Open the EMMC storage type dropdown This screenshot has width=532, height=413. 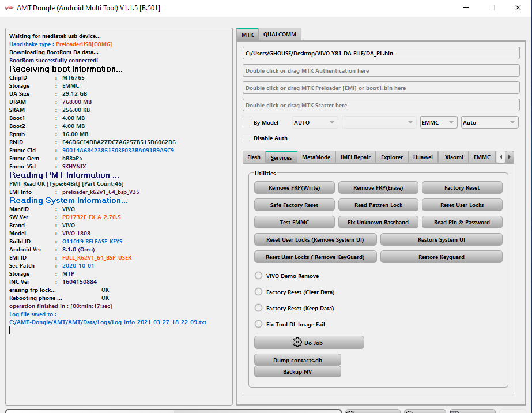[437, 123]
